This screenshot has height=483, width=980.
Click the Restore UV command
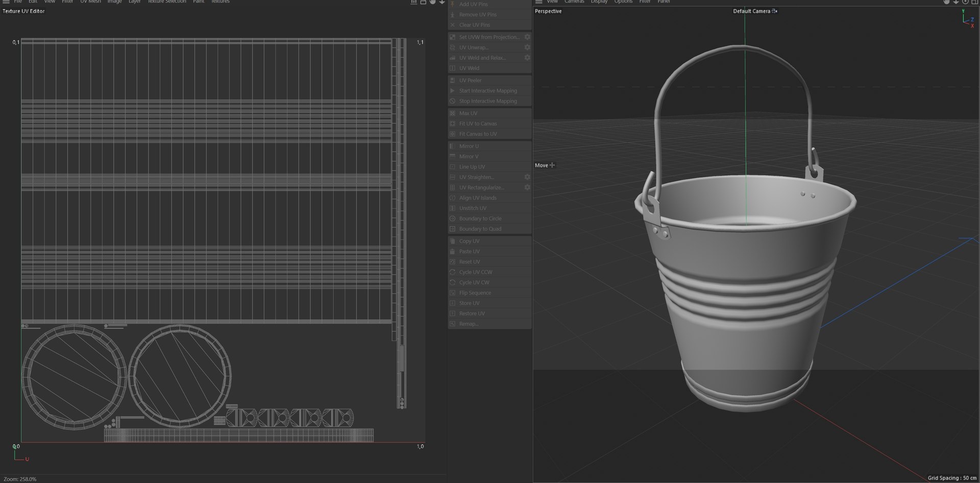pyautogui.click(x=490, y=313)
